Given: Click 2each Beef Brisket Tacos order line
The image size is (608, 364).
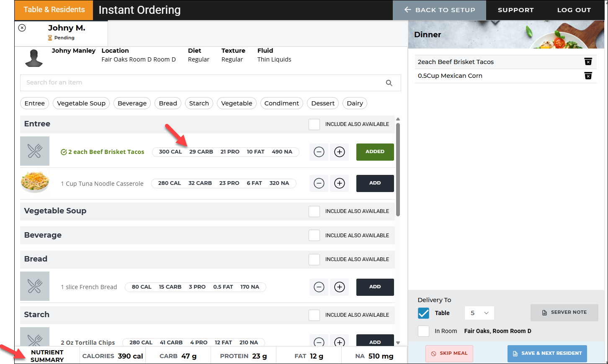Looking at the screenshot, I should point(456,62).
